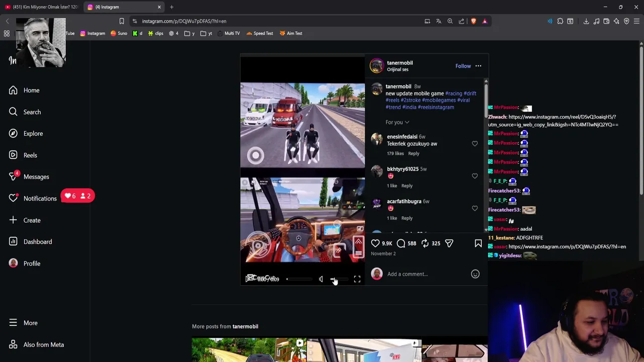Open the tanermobil username in post header
Screen dimensions: 644x362
[399, 63]
